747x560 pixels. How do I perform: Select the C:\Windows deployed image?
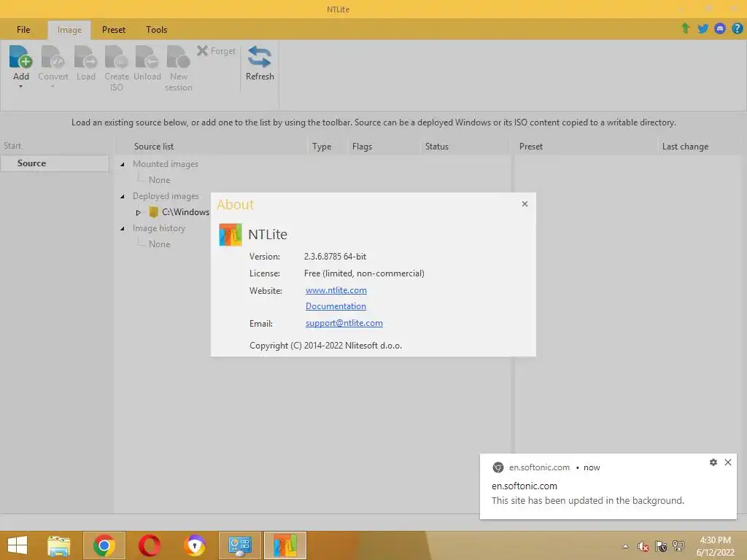185,212
